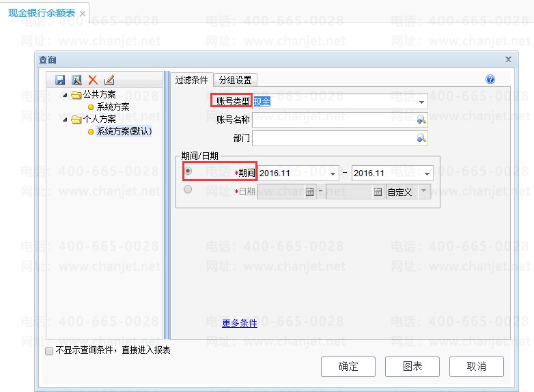Click the red X delete scheme icon
This screenshot has height=392, width=534.
[x=93, y=80]
